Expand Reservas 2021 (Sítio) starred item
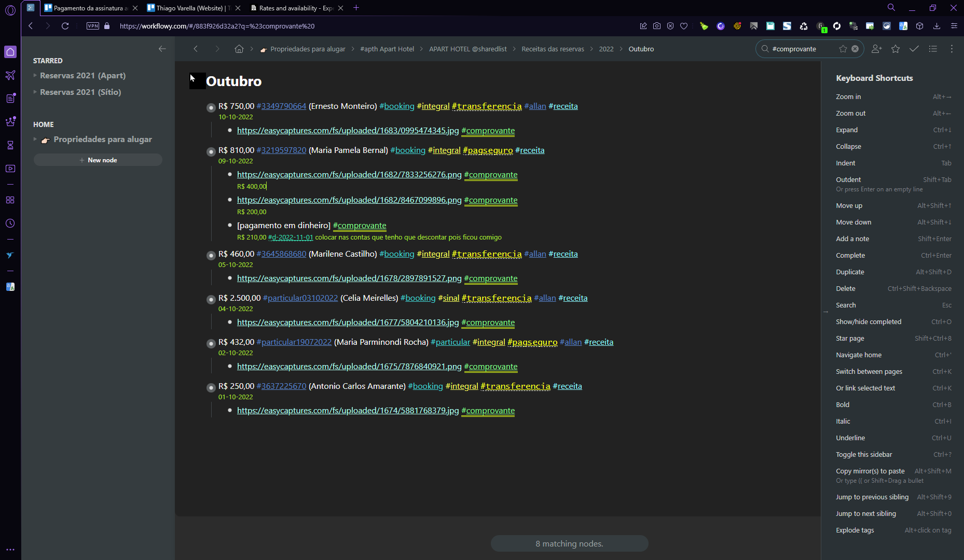 click(x=35, y=92)
